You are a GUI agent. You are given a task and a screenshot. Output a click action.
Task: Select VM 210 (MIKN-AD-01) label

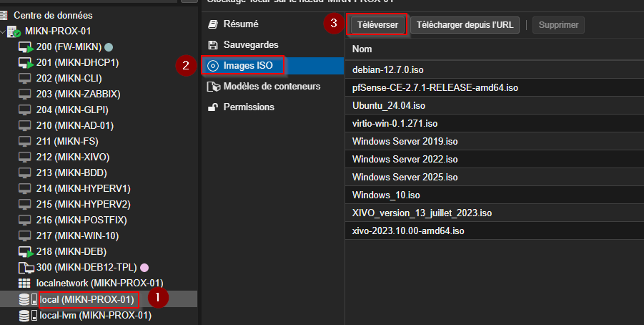(x=75, y=125)
